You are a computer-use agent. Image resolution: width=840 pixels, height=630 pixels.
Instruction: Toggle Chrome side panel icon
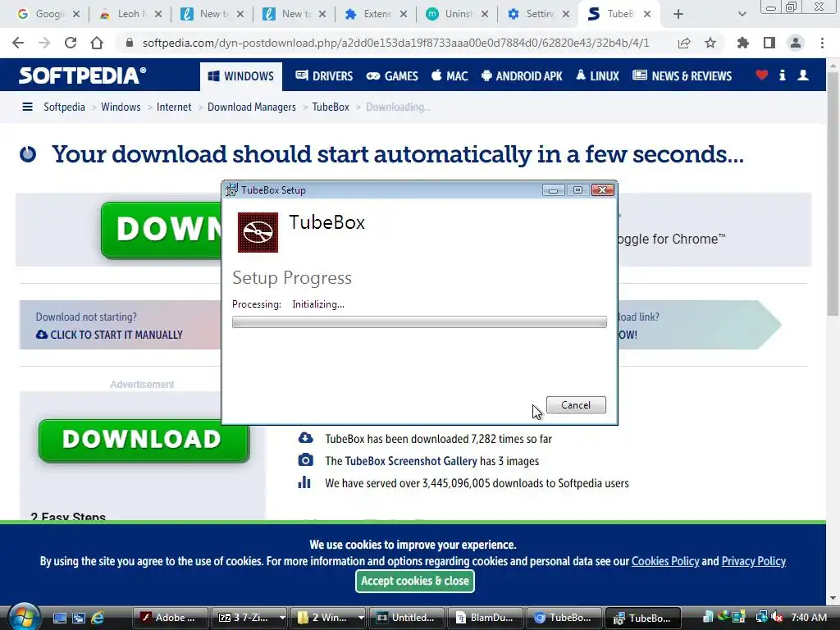(769, 43)
